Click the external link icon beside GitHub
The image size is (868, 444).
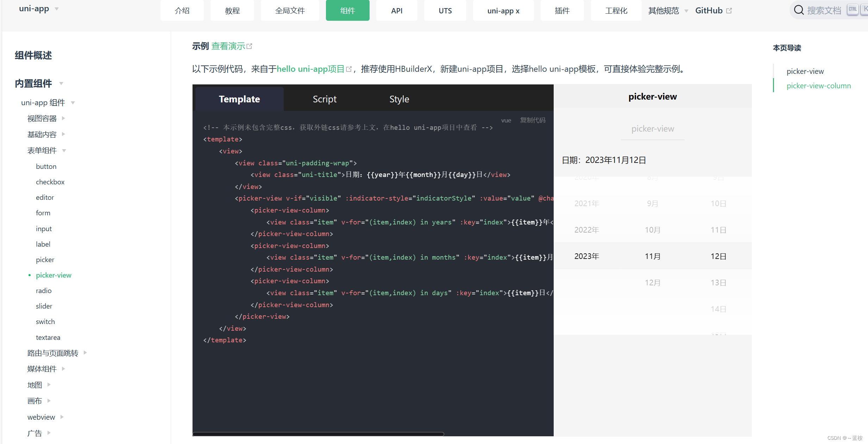coord(729,11)
